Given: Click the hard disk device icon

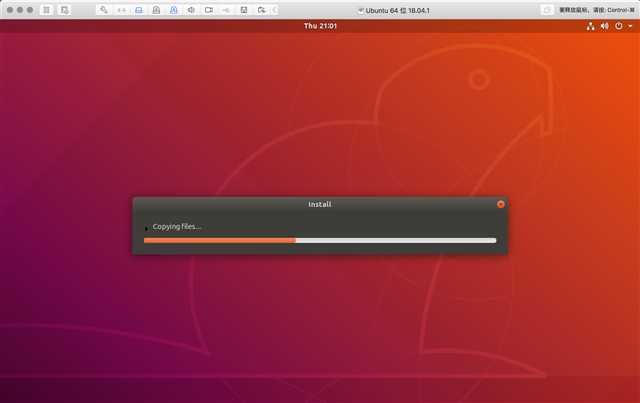Looking at the screenshot, I should (x=139, y=10).
